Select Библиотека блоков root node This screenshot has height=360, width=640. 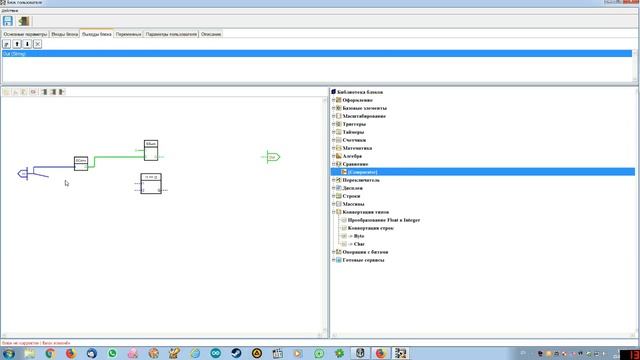point(360,92)
